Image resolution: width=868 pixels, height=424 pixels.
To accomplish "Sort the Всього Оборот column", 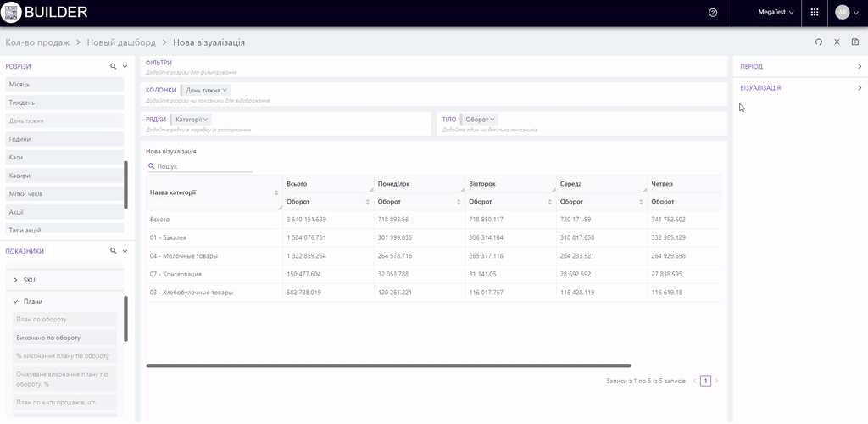I will click(x=367, y=202).
